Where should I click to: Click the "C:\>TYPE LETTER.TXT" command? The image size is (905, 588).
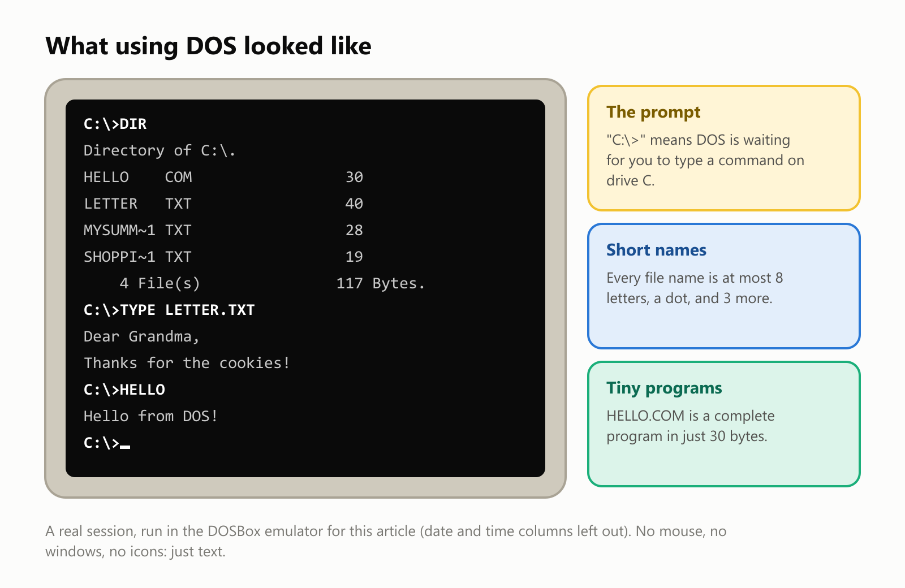pos(169,310)
